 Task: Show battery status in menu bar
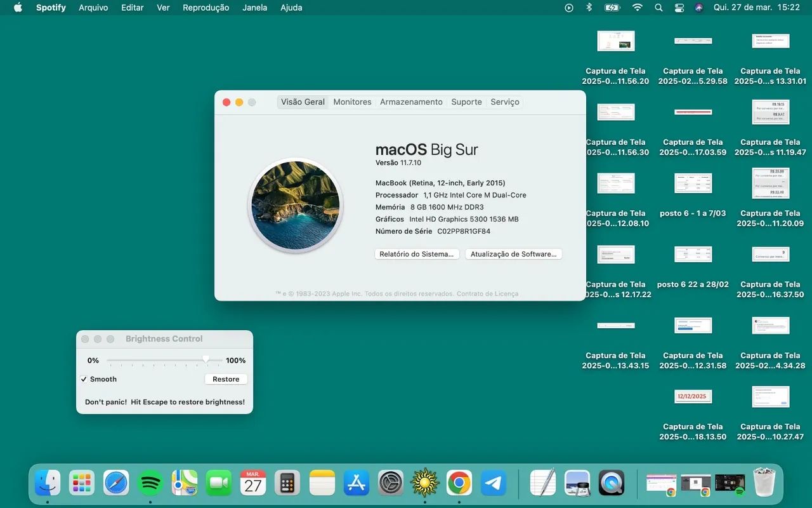[612, 8]
